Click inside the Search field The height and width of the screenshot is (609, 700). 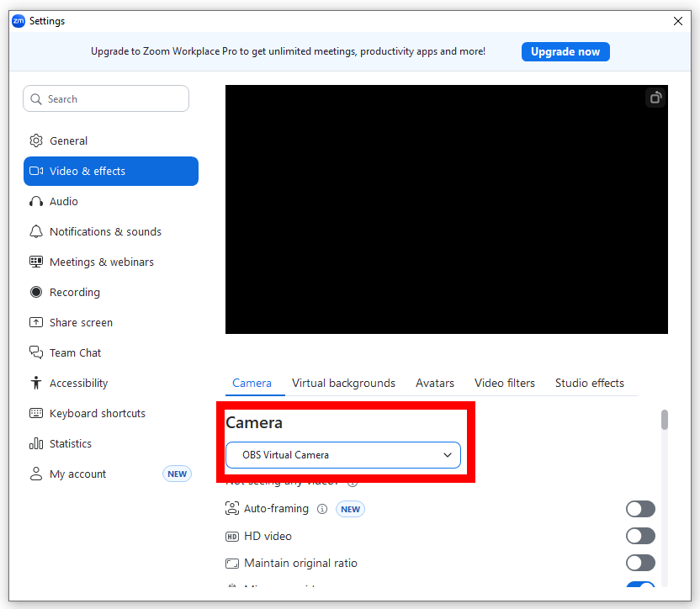pos(106,98)
